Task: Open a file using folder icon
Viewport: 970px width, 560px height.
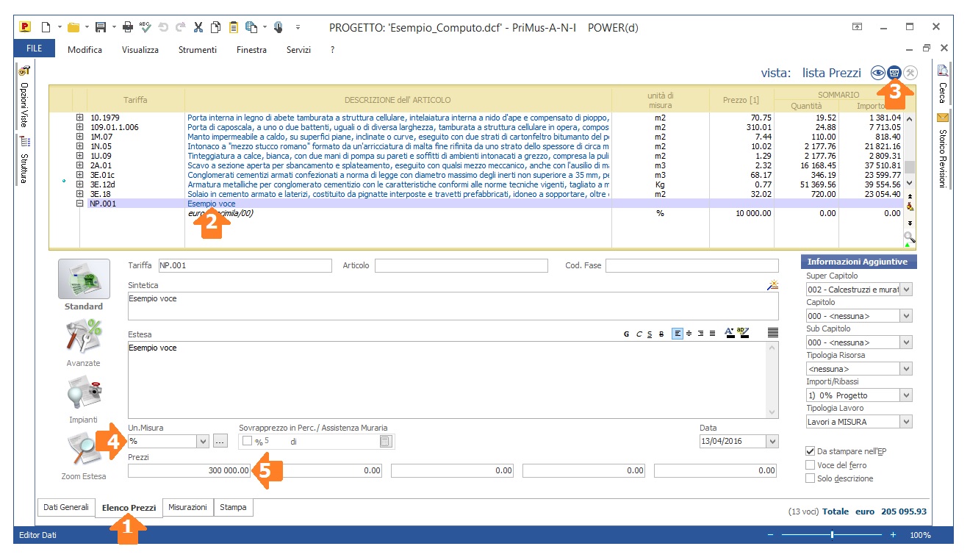Action: click(x=73, y=27)
